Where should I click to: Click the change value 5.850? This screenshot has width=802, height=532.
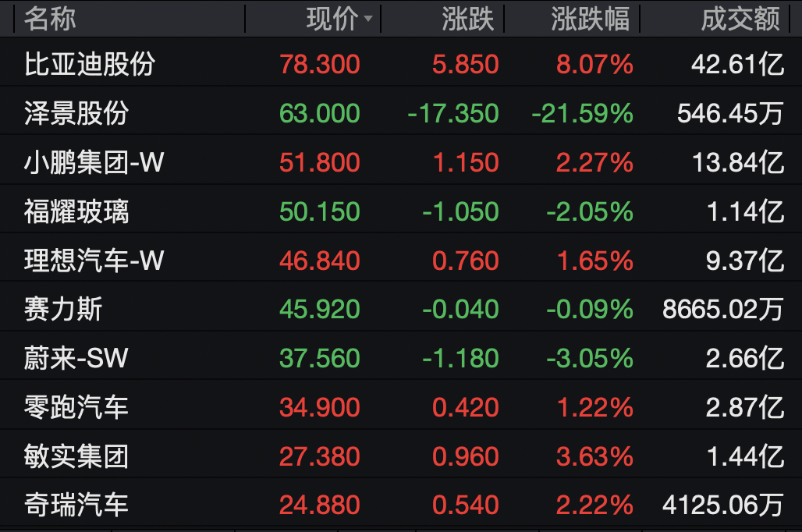click(466, 65)
